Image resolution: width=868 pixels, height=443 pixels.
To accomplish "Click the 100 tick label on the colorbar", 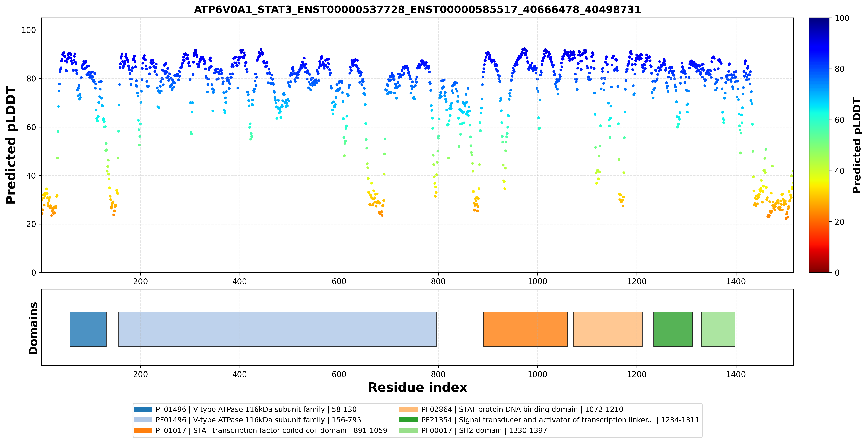I will (842, 18).
